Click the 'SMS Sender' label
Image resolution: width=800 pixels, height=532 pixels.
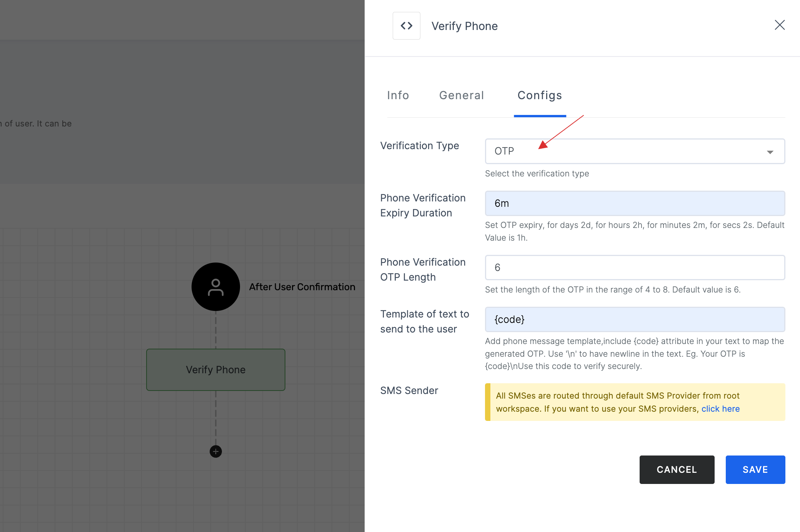(409, 391)
